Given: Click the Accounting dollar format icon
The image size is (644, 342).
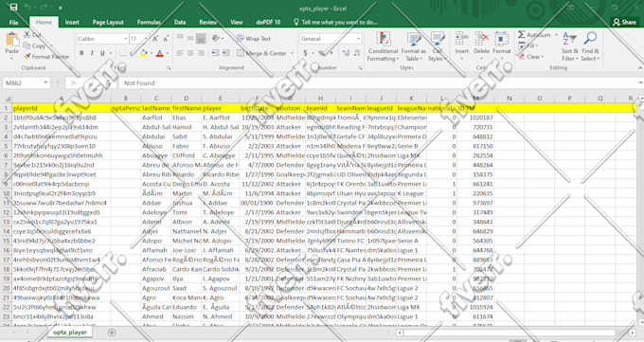Looking at the screenshot, I should pos(306,53).
